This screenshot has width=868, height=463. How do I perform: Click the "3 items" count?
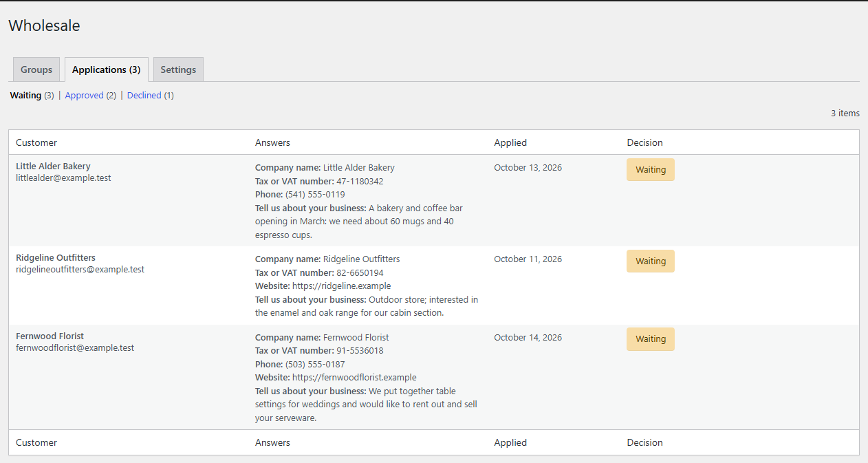click(x=845, y=114)
